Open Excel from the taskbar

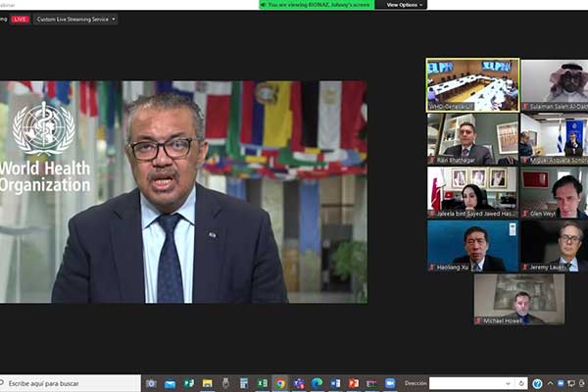pyautogui.click(x=262, y=383)
